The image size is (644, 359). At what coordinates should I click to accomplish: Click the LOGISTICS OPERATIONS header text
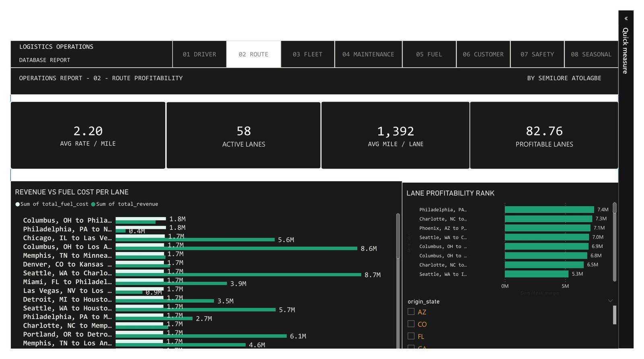[56, 47]
